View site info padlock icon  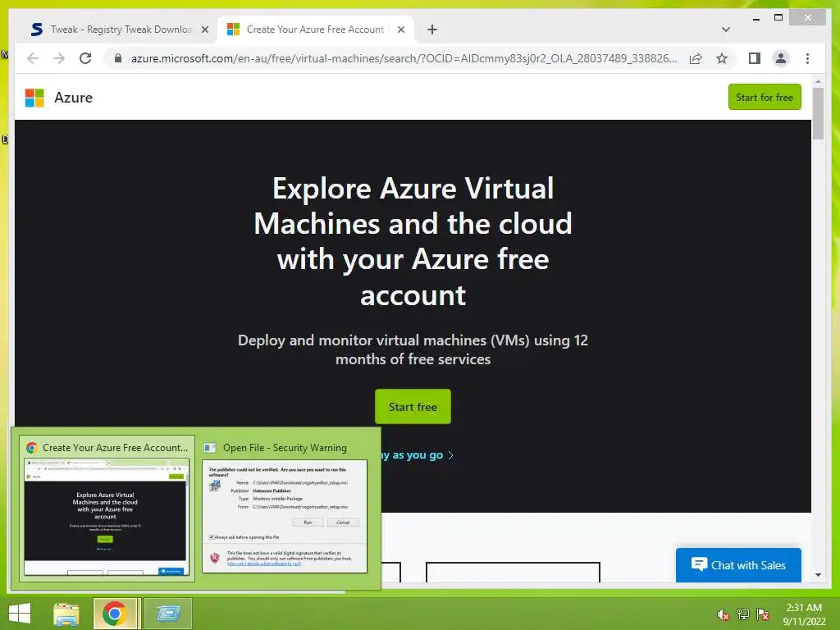(x=118, y=58)
